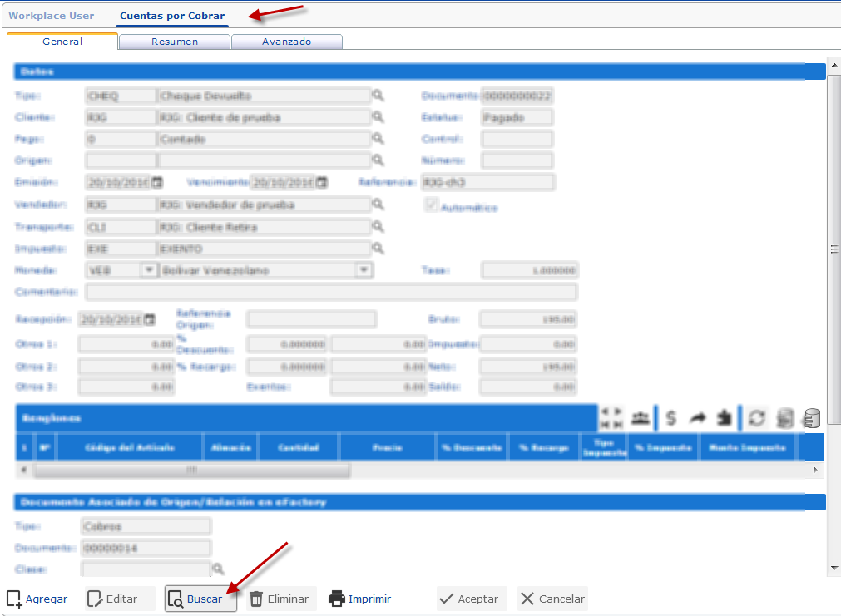This screenshot has height=616, width=841.
Task: Click the Agregar button
Action: [37, 599]
